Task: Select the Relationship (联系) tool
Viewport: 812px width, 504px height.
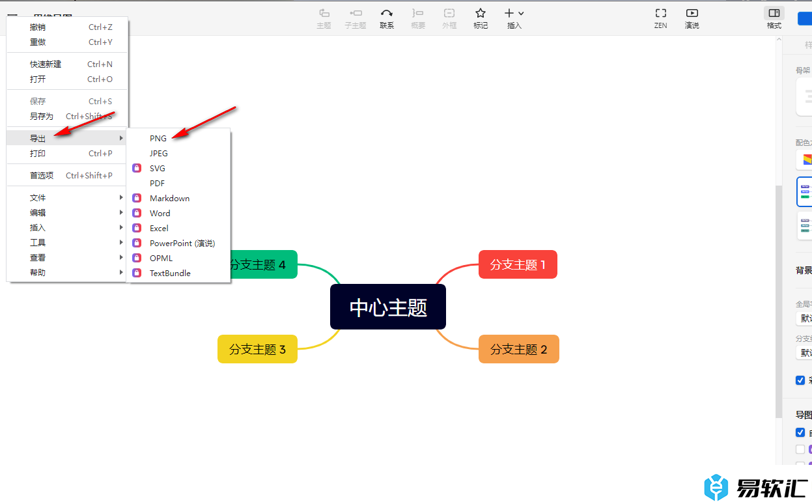Action: [387, 18]
